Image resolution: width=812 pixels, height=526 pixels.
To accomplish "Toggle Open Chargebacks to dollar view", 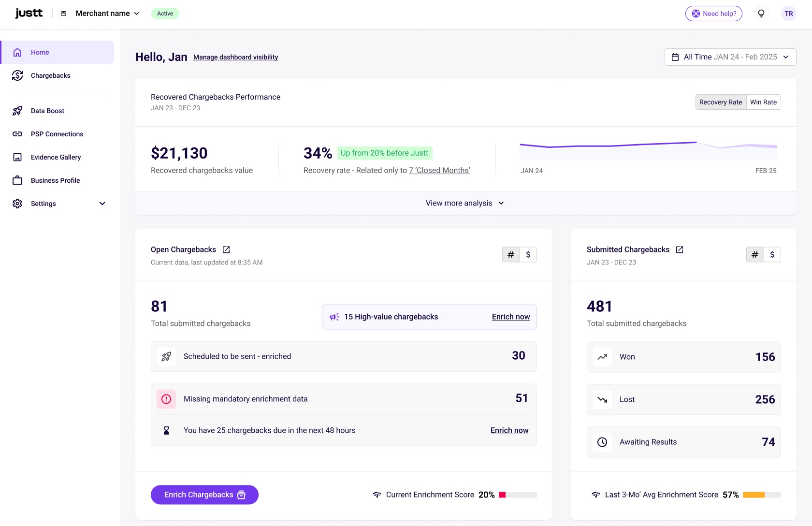I will (x=528, y=255).
